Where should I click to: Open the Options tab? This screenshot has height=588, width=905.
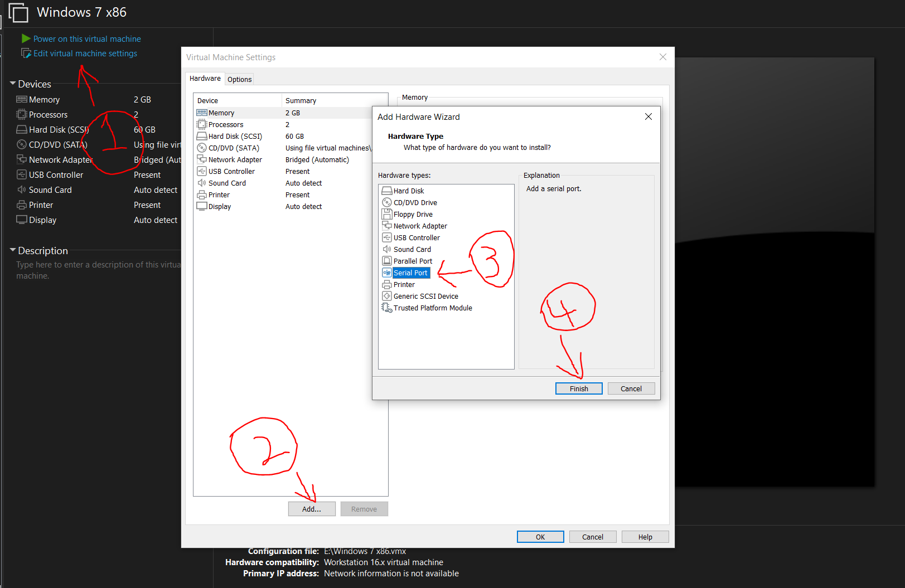coord(240,79)
